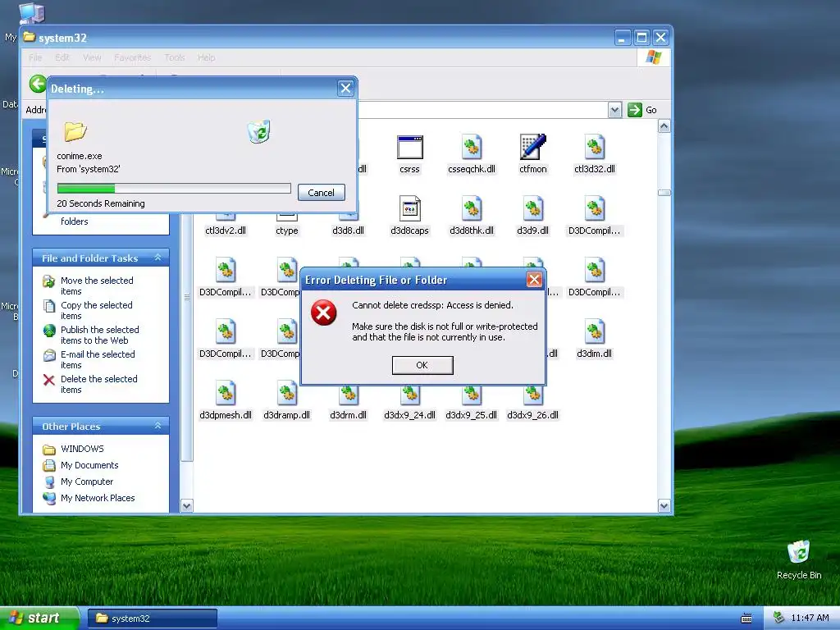This screenshot has width=840, height=630.
Task: Click OK in the error dialog
Action: click(x=422, y=365)
